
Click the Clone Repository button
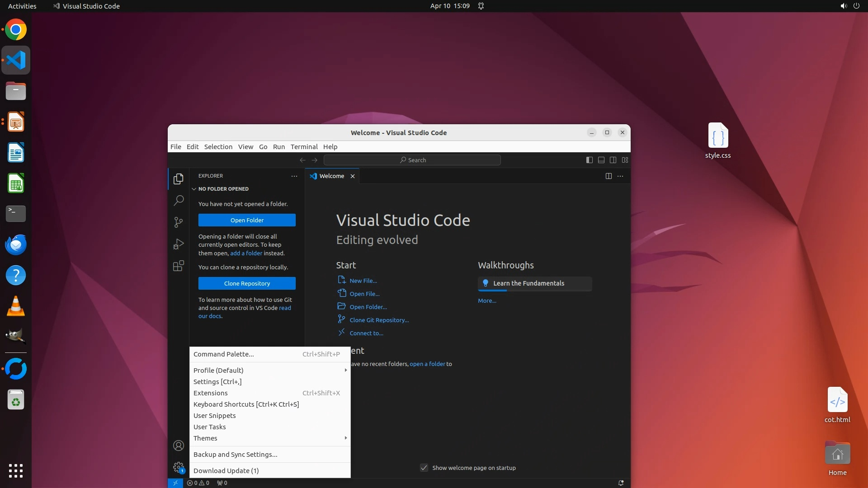pos(247,283)
